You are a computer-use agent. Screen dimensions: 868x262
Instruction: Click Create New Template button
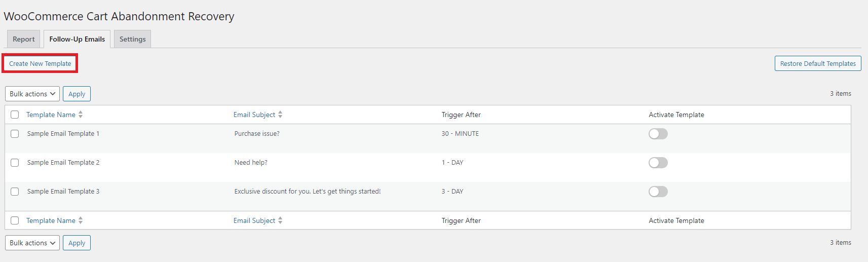[x=40, y=63]
